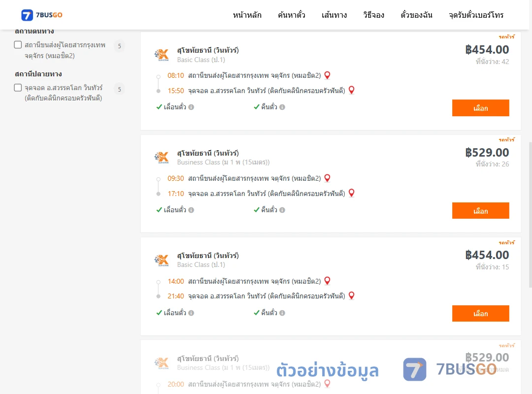Click the 15:50 arrival time
532x394 pixels.
(x=176, y=91)
